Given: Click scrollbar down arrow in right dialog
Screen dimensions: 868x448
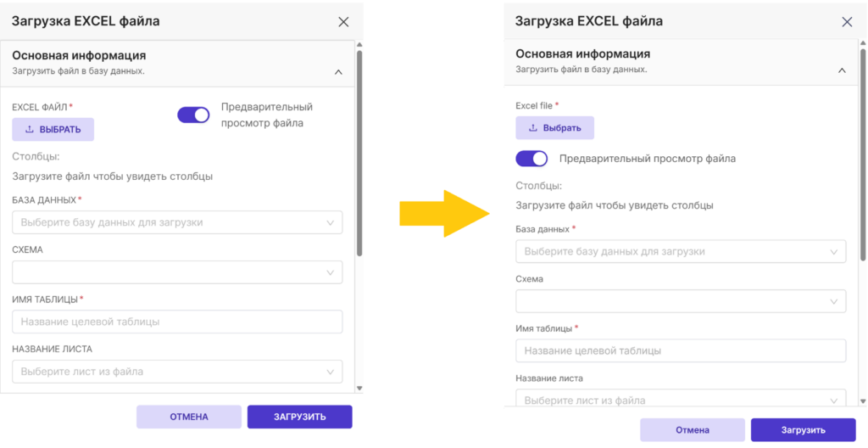Looking at the screenshot, I should (x=862, y=400).
